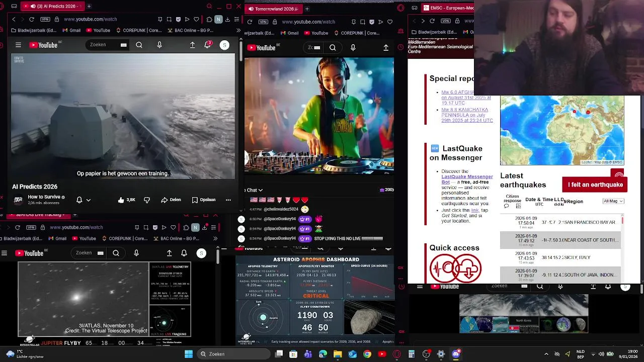Toggle VPN in the AI Predicts window address bar
This screenshot has height=362, width=644.
pyautogui.click(x=44, y=19)
